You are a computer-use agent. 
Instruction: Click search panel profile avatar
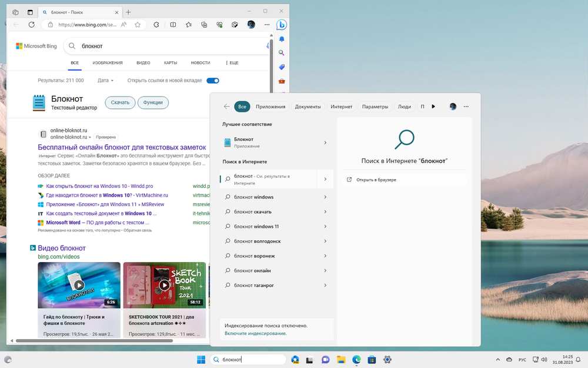pos(453,107)
